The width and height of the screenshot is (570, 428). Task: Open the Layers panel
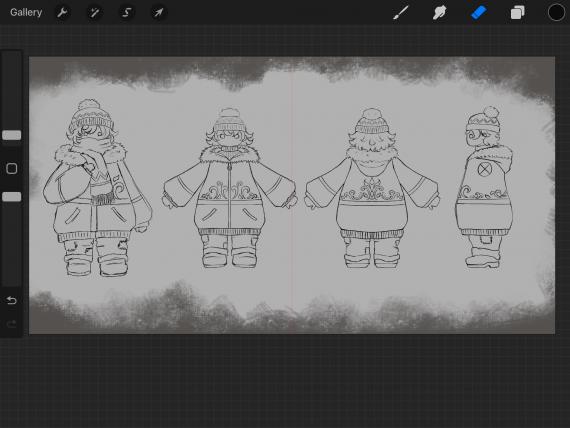[517, 13]
